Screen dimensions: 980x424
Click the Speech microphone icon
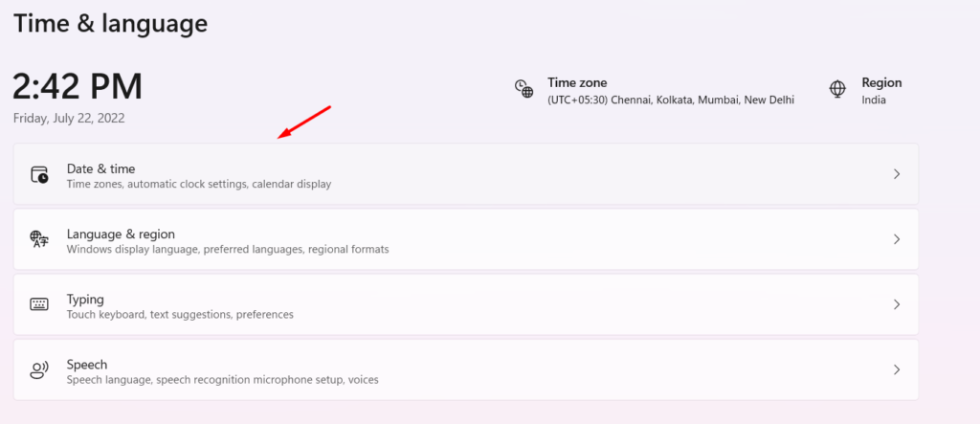point(39,369)
